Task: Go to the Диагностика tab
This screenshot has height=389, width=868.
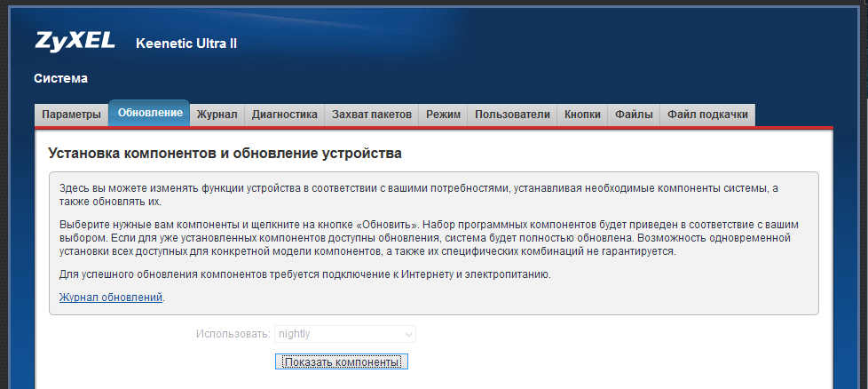Action: pos(284,115)
